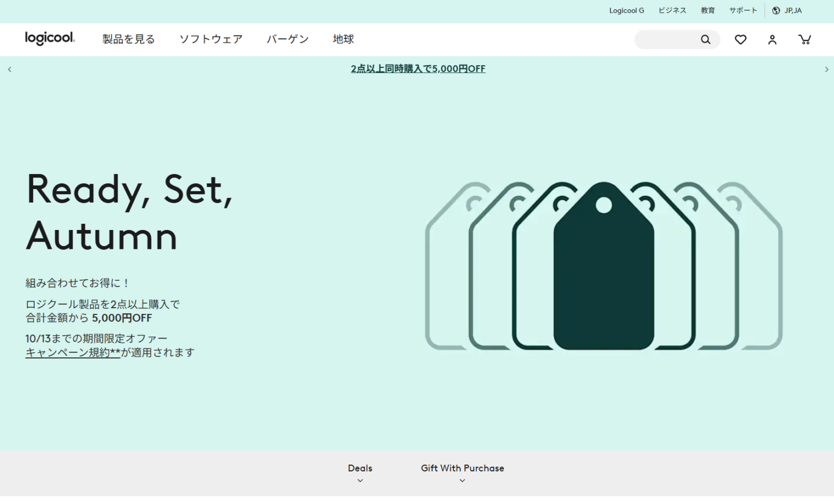834x504 pixels.
Task: Select the 地球 menu item
Action: pos(343,39)
